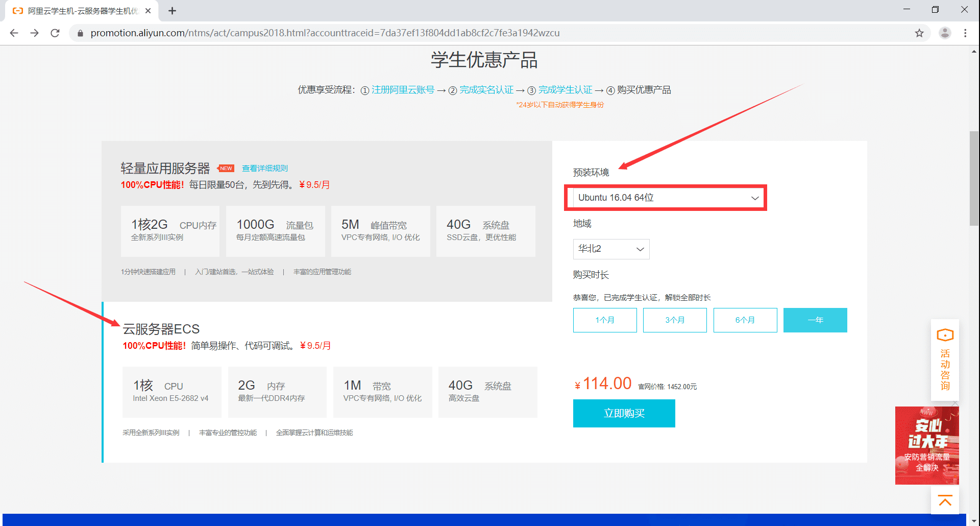Click the 1000G 流量包 spec box

pos(275,231)
